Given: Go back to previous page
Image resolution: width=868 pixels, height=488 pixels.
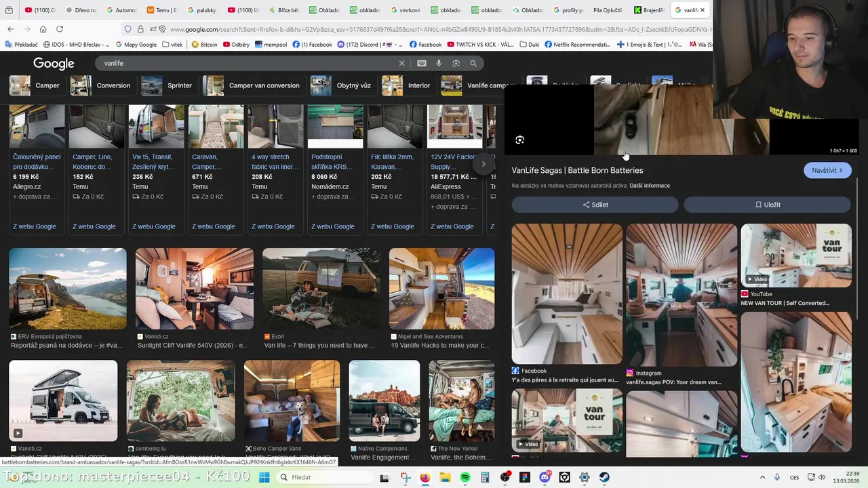Looking at the screenshot, I should 10,29.
